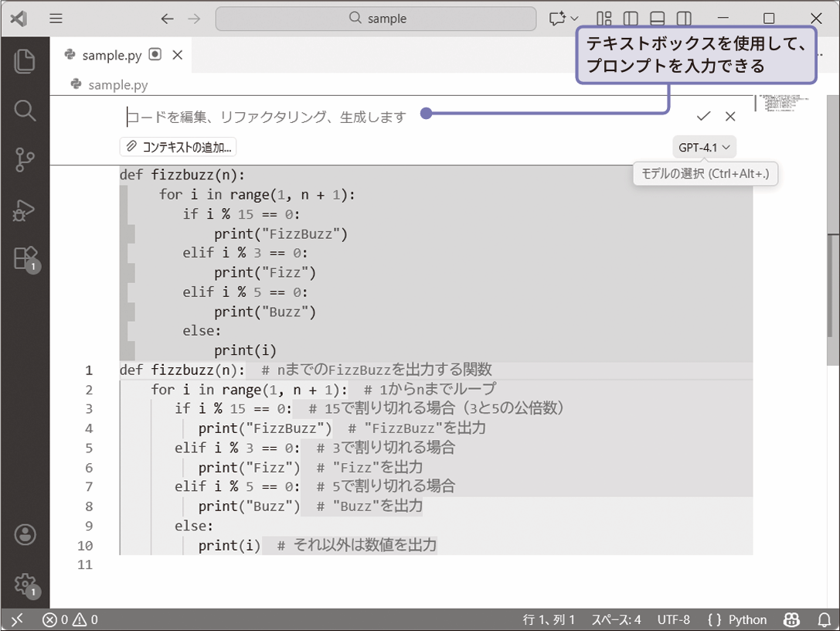Click the unsaved changes indicator on sample.py tab
Viewport: 840px width, 631px height.
pos(155,54)
